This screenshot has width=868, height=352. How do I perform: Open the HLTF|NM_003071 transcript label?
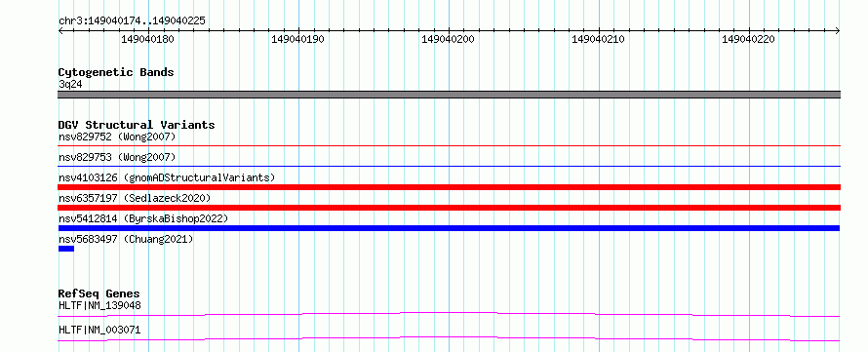pyautogui.click(x=99, y=330)
